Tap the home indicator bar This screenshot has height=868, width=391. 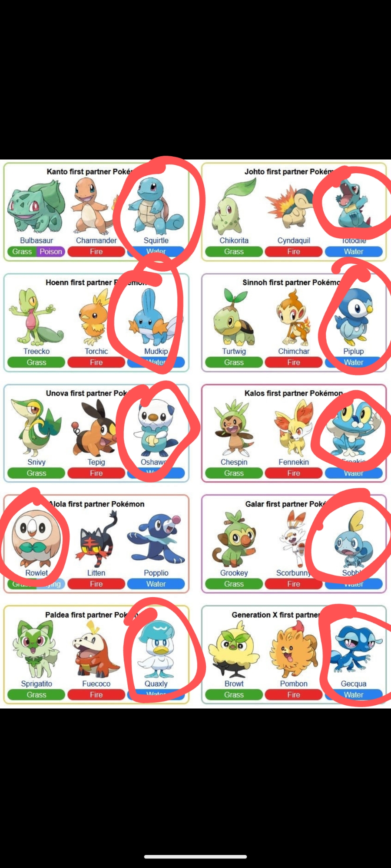tap(195, 857)
